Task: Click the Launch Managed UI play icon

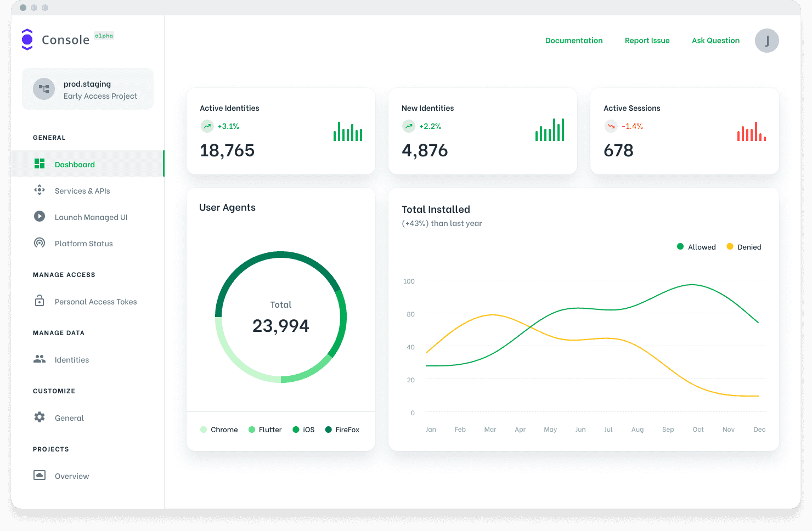Action: point(40,216)
